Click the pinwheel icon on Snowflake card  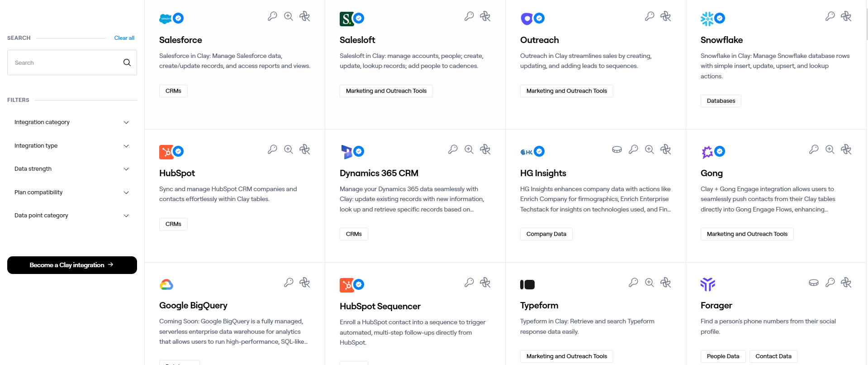[x=846, y=16]
